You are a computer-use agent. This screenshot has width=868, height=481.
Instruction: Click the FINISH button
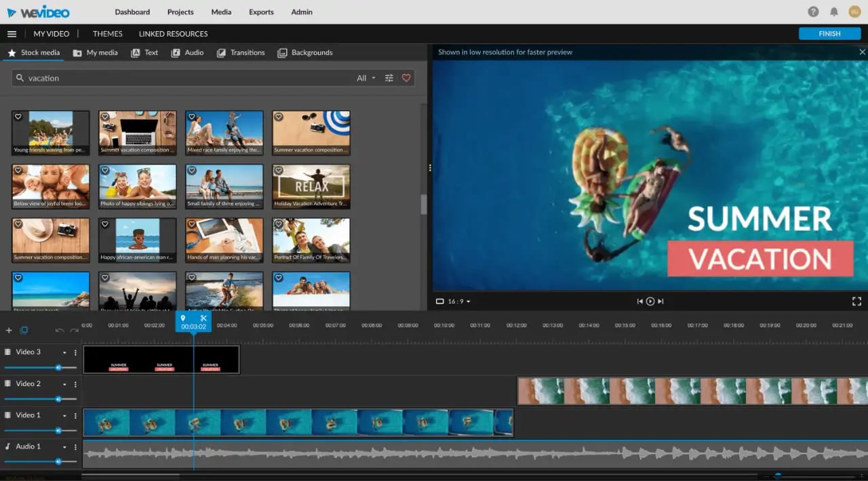point(829,33)
